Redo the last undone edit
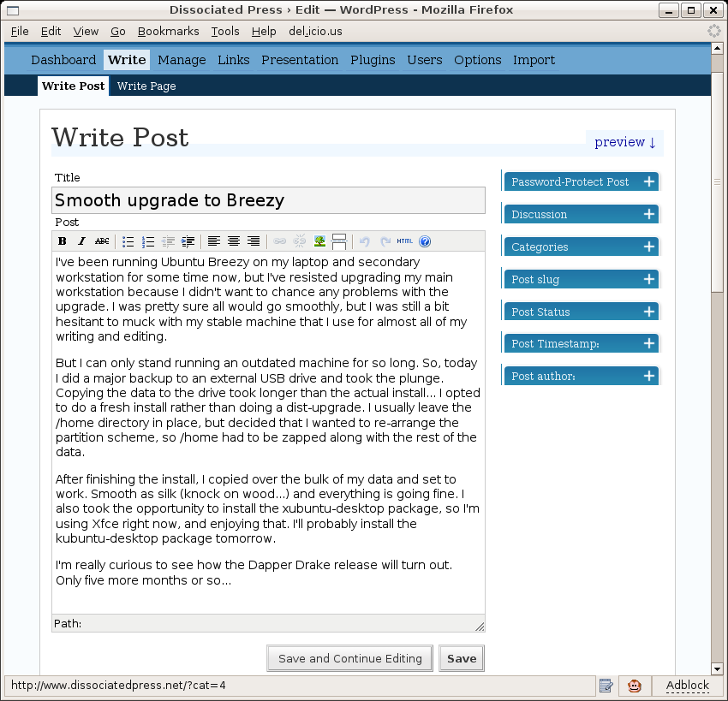The image size is (728, 701). click(385, 241)
